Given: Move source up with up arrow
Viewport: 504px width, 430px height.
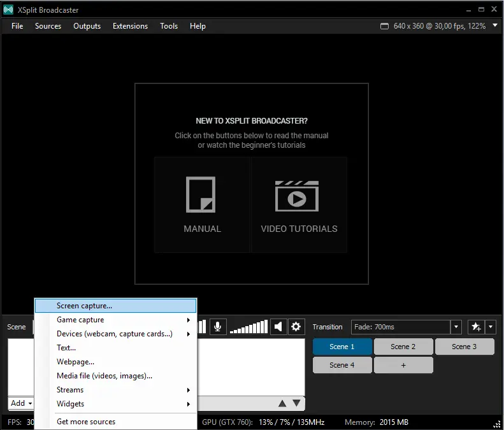Looking at the screenshot, I should pos(282,403).
